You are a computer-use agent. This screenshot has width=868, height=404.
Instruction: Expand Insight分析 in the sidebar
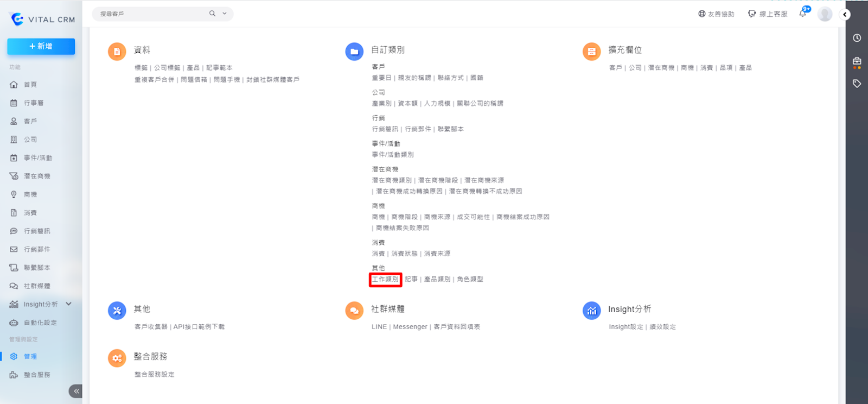[69, 304]
